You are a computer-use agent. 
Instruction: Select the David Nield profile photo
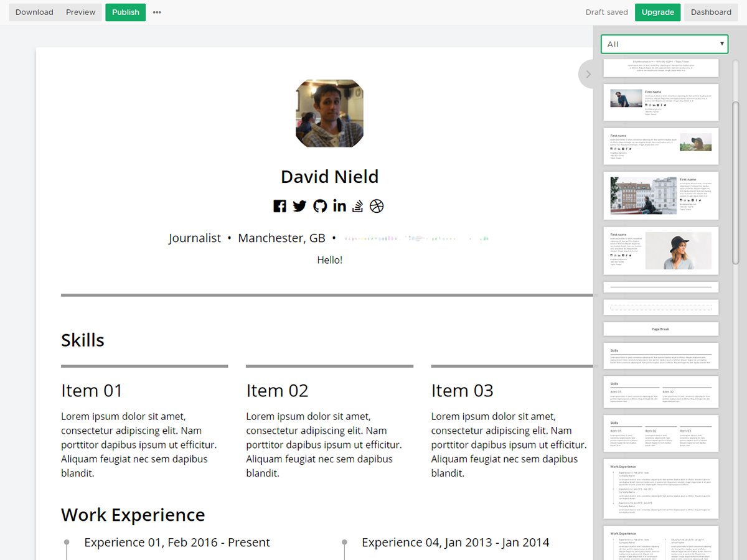tap(329, 113)
